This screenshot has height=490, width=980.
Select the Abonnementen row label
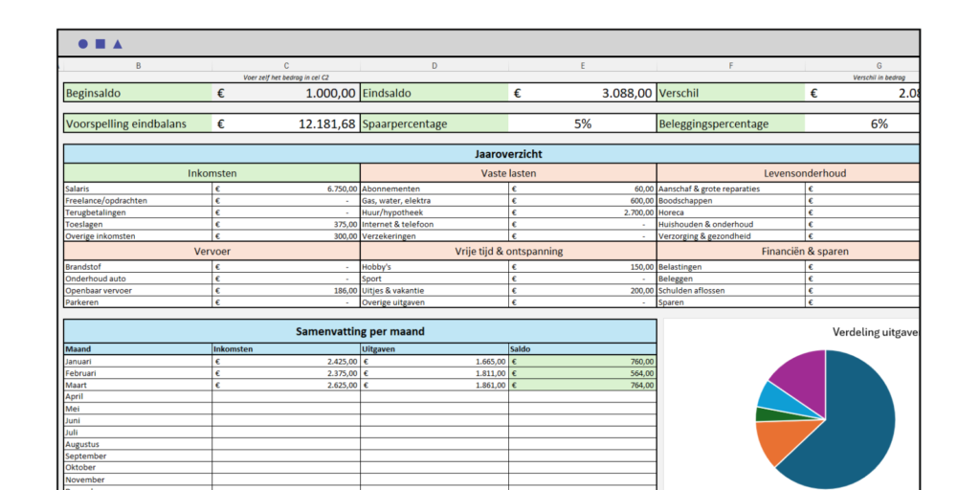(x=434, y=189)
